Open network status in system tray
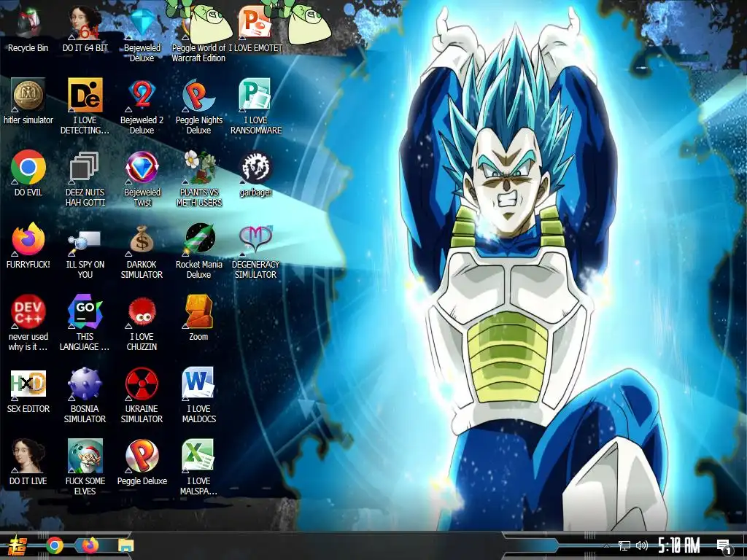The width and height of the screenshot is (747, 560). coord(624,545)
